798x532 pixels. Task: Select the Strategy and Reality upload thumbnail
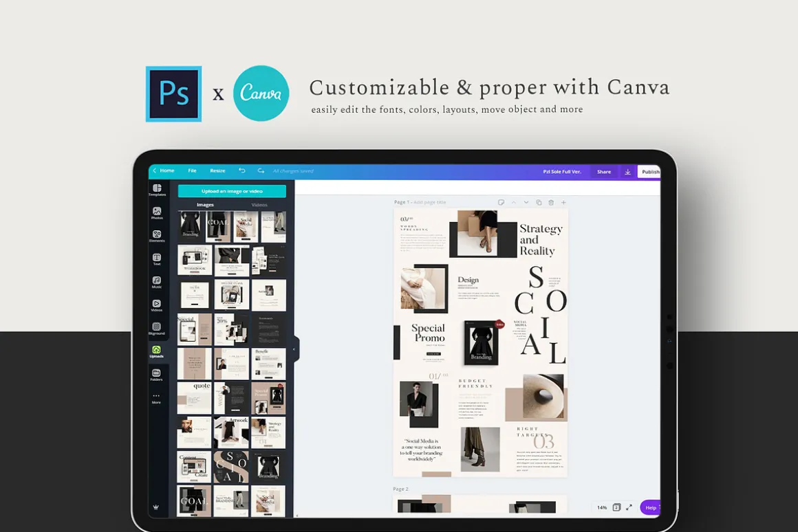[269, 432]
